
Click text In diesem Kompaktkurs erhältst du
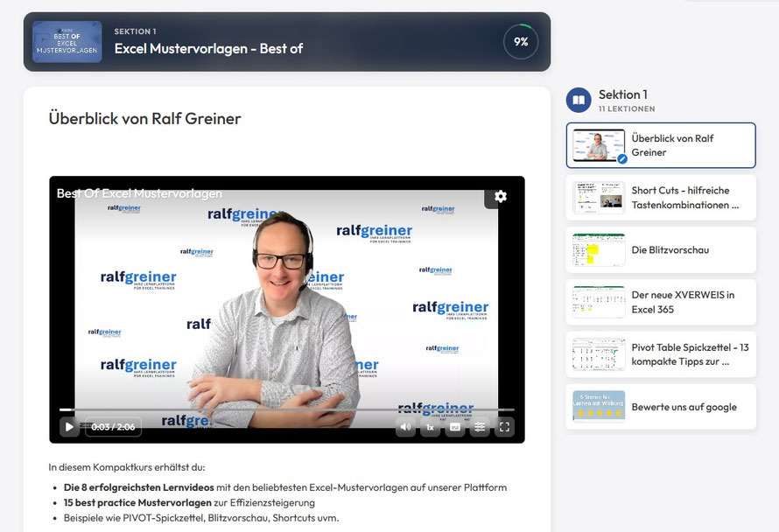[127, 467]
